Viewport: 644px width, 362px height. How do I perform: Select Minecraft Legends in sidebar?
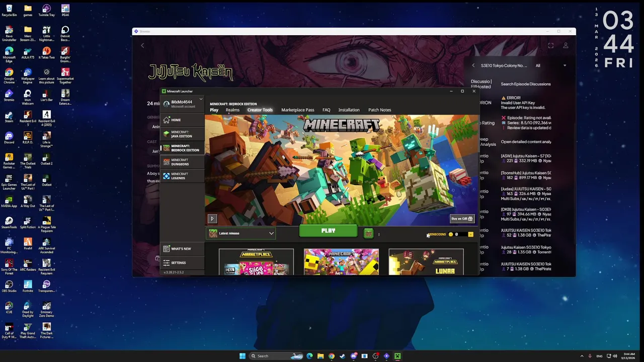click(182, 176)
